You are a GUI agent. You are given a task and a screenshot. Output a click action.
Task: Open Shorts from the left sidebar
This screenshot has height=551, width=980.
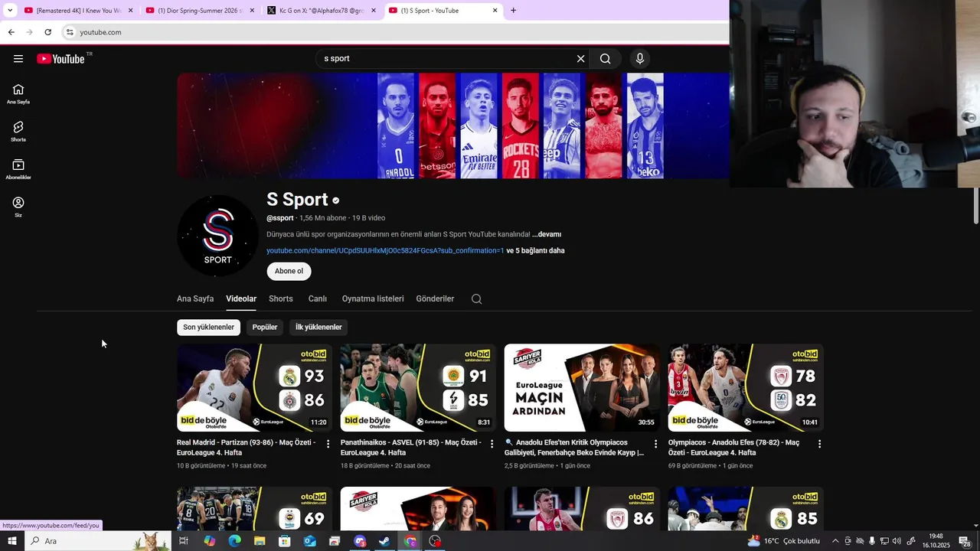point(18,132)
